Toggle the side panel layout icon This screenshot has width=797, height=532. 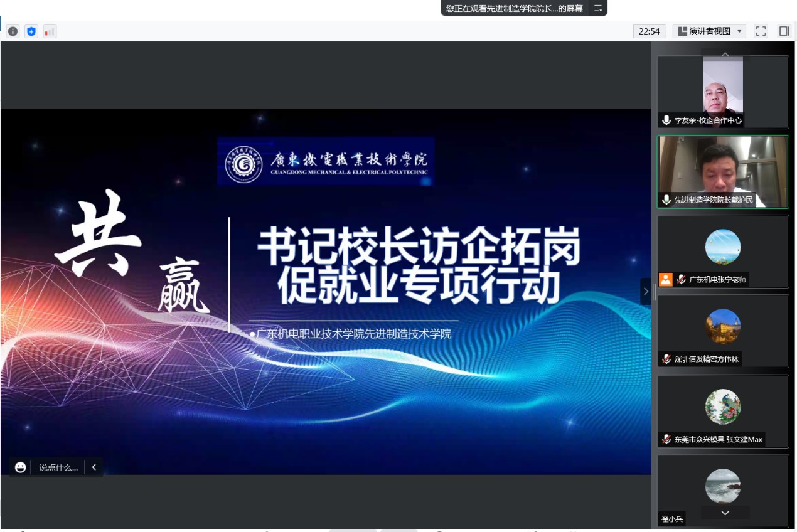point(784,31)
